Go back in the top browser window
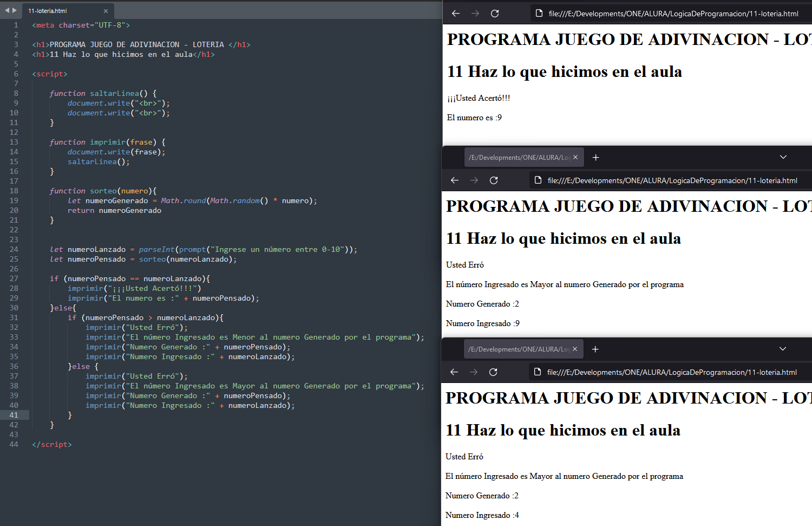 pos(456,14)
